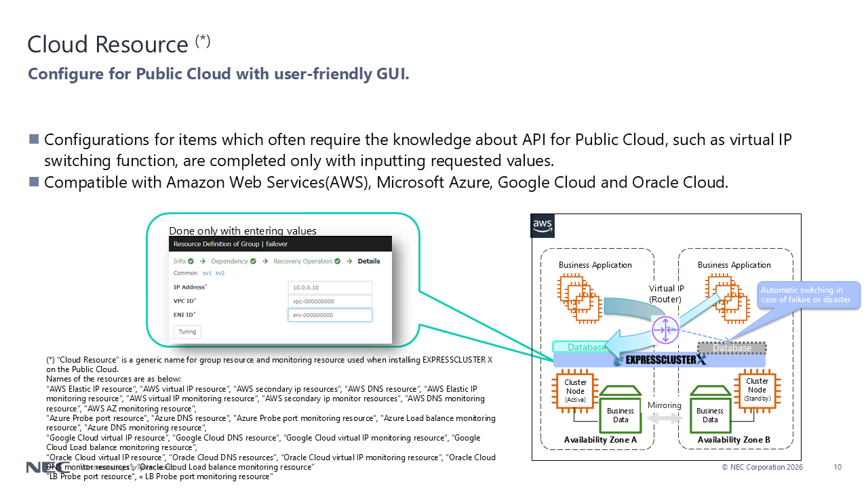Click the IP Address input field
The image size is (868, 488).
(330, 287)
